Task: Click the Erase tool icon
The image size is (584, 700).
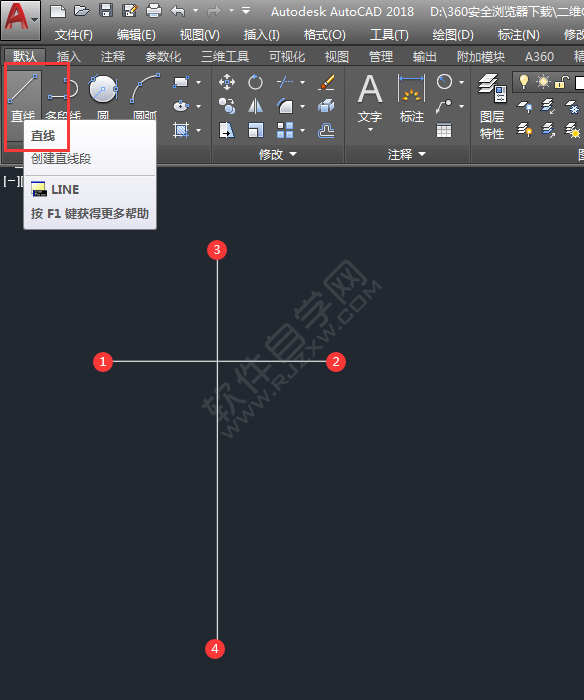Action: 327,82
